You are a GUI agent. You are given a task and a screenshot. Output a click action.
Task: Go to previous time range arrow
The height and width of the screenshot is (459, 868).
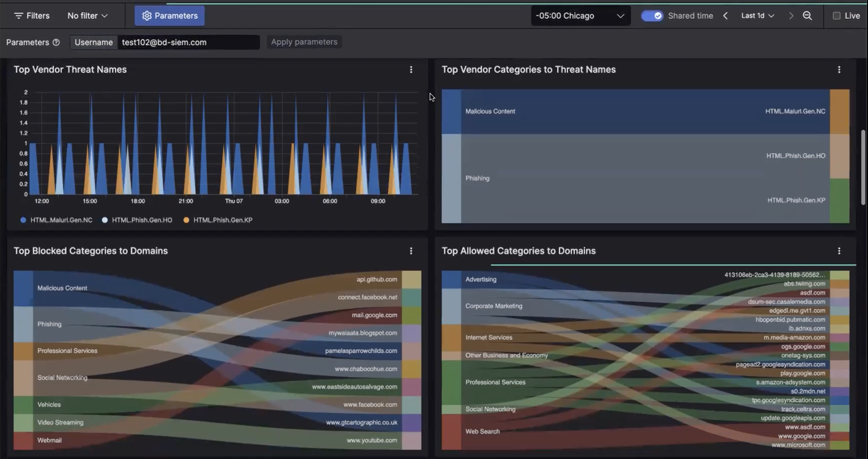coord(726,16)
